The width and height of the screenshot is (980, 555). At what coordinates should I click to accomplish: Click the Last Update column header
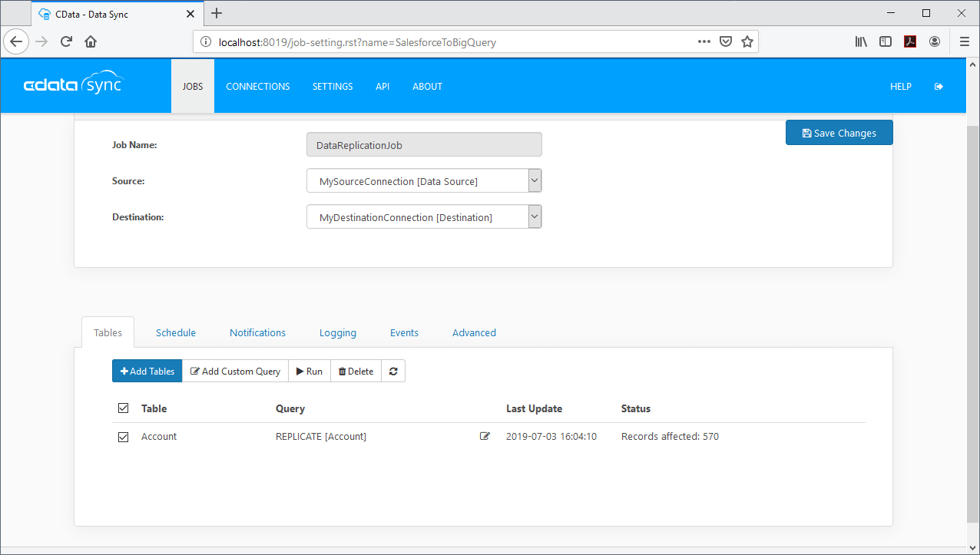(x=534, y=408)
